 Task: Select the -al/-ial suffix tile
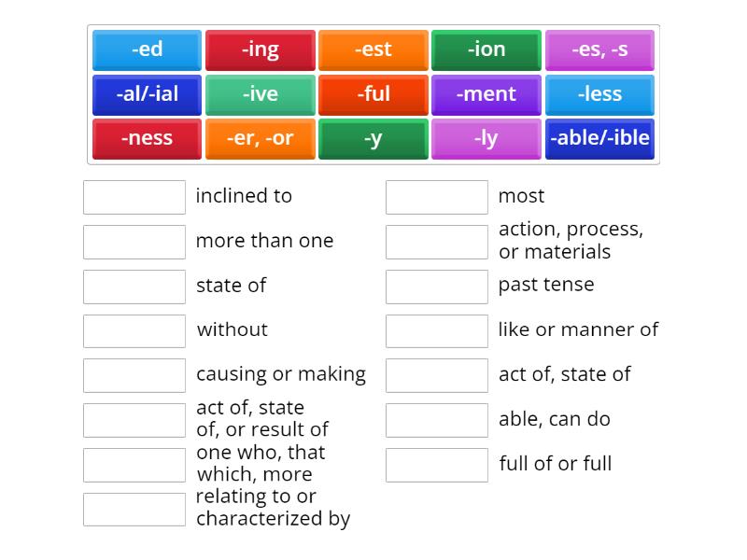[148, 94]
